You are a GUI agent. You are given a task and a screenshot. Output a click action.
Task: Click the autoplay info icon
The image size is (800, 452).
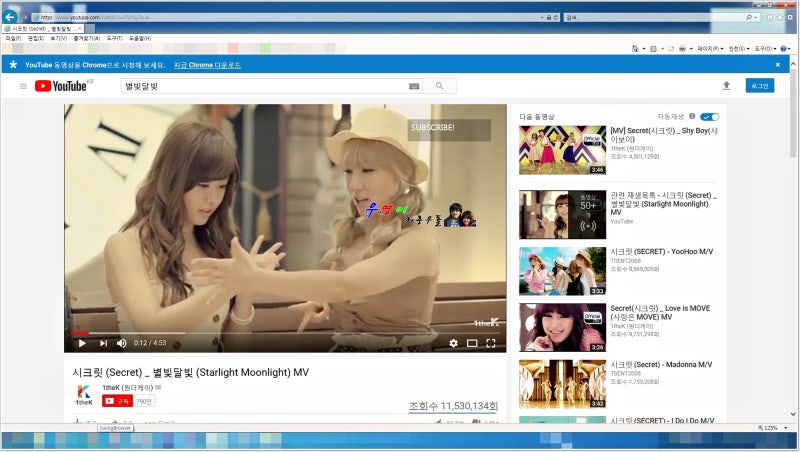tap(692, 116)
